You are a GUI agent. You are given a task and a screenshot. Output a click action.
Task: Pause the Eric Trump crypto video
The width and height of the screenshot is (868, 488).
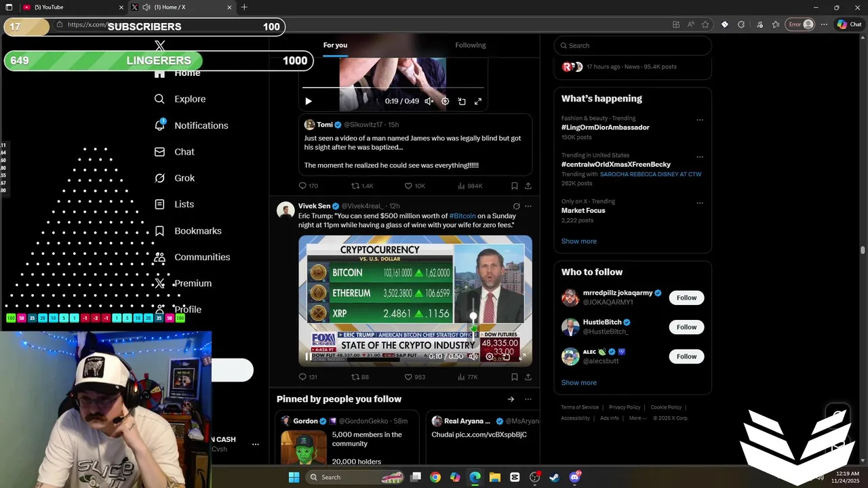pyautogui.click(x=308, y=357)
